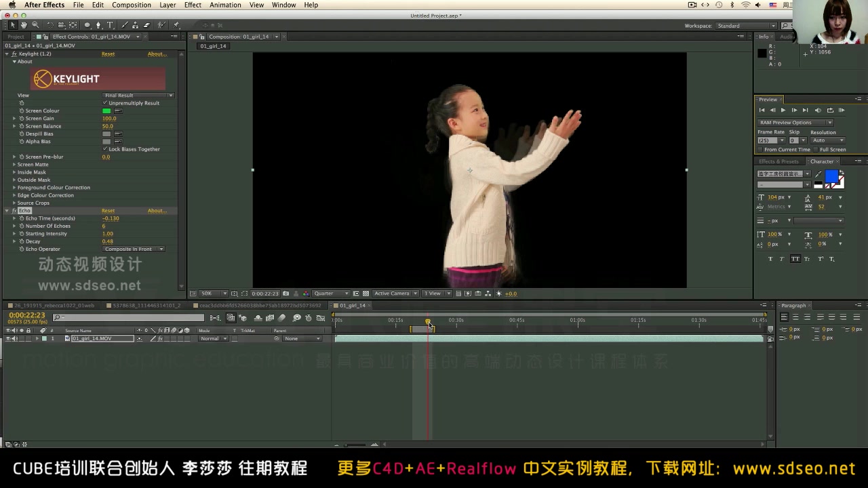
Task: Mute audio in Preview panel
Action: [818, 110]
